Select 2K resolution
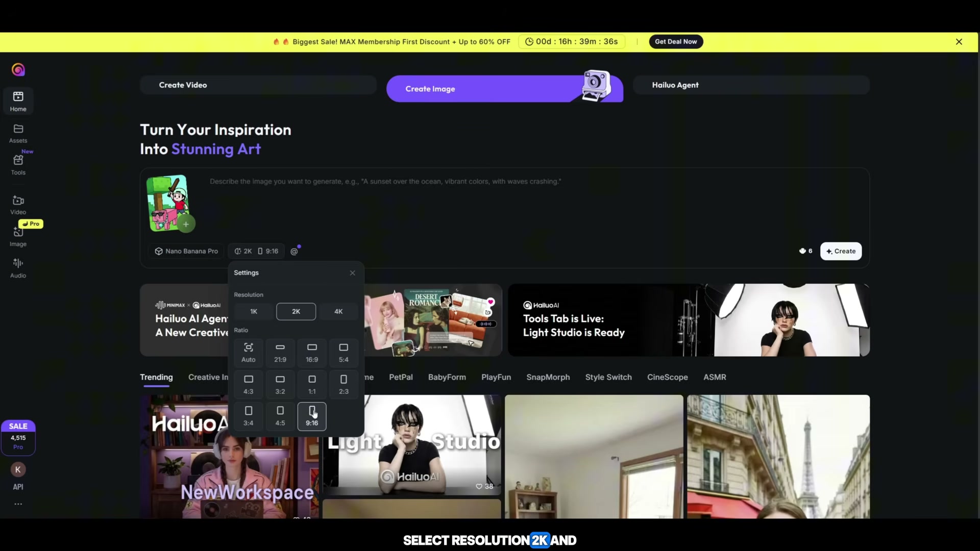 [296, 312]
